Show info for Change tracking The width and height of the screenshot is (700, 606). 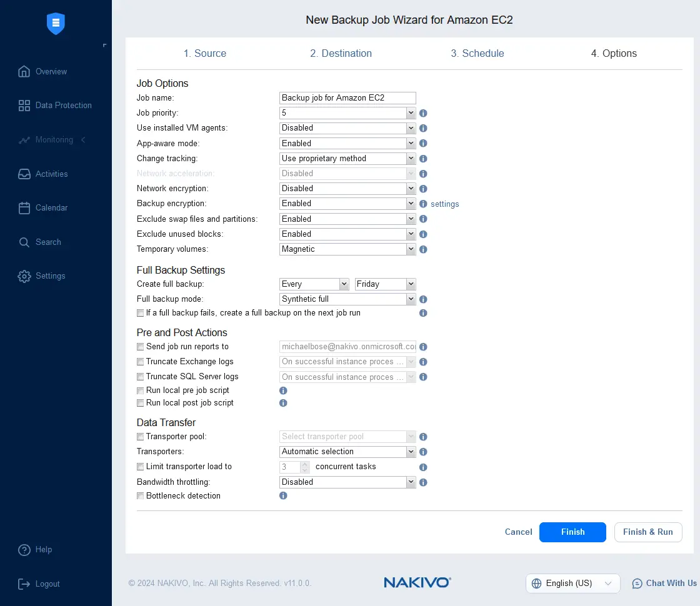point(423,159)
